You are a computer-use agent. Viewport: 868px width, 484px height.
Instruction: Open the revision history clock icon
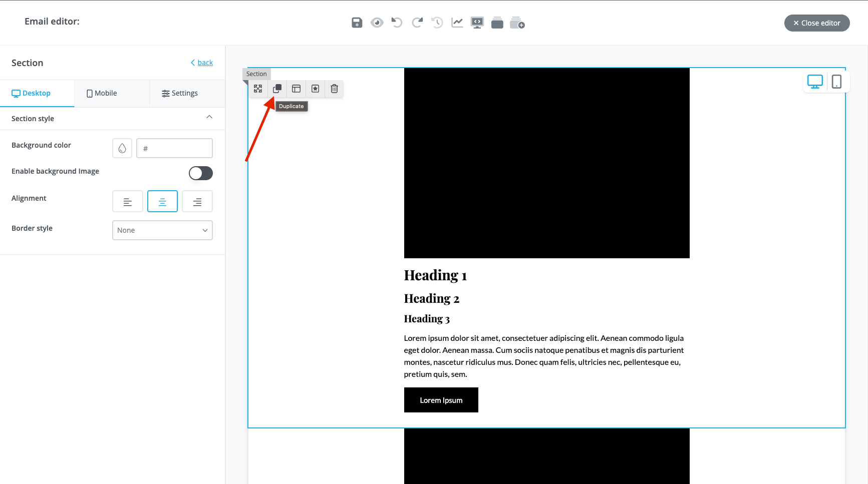(437, 23)
